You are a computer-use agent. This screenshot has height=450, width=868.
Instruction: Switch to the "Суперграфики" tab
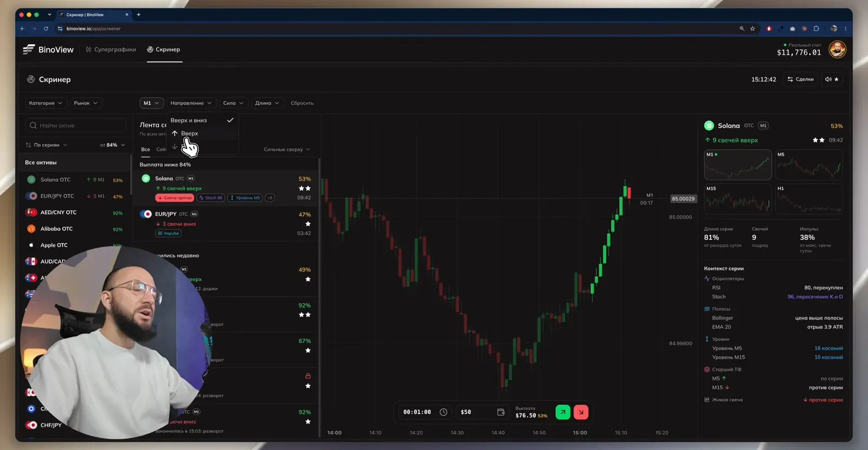[111, 49]
